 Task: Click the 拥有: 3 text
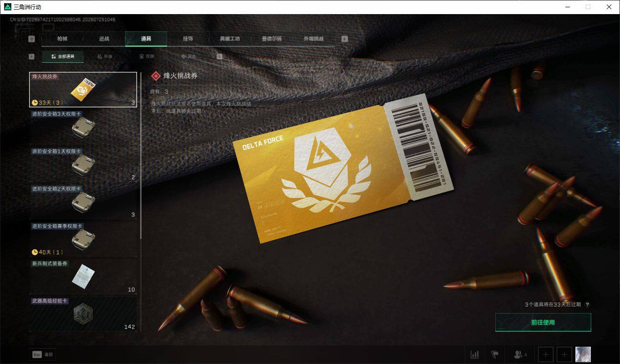(159, 92)
